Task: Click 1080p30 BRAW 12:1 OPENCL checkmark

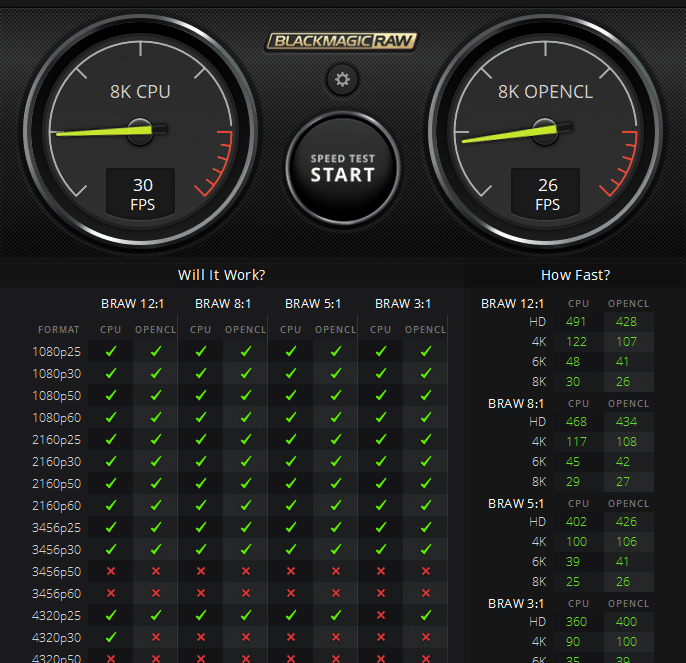Action: [x=156, y=373]
